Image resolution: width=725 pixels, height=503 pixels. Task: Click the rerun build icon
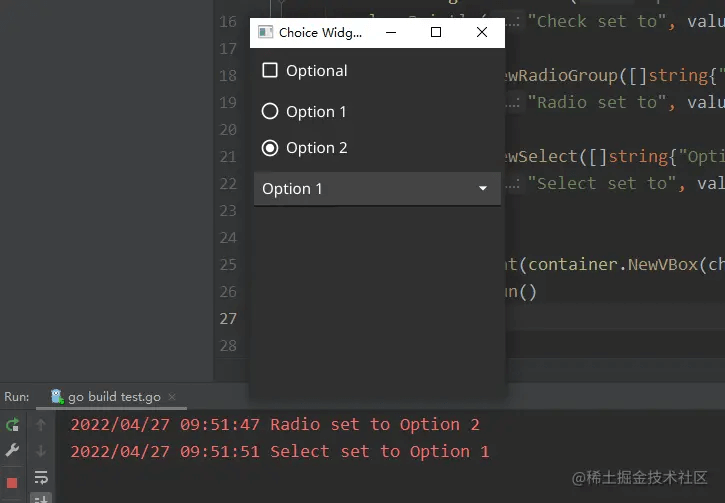(x=13, y=425)
